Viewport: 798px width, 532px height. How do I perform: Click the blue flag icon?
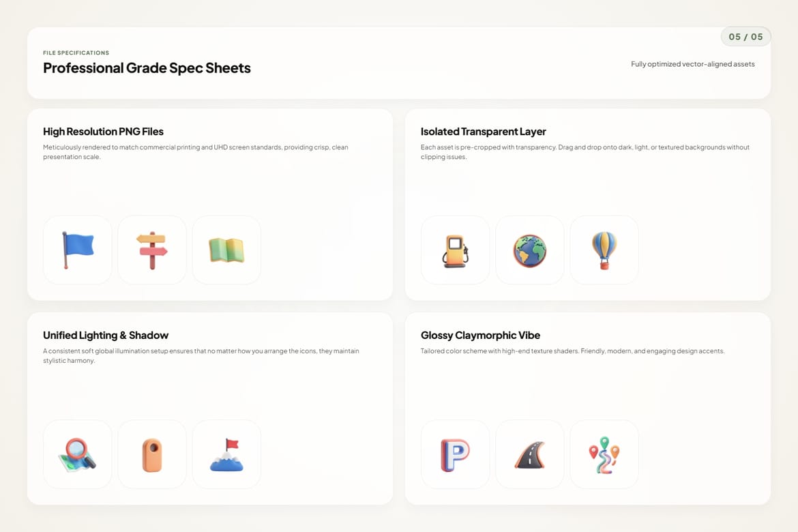(77, 250)
